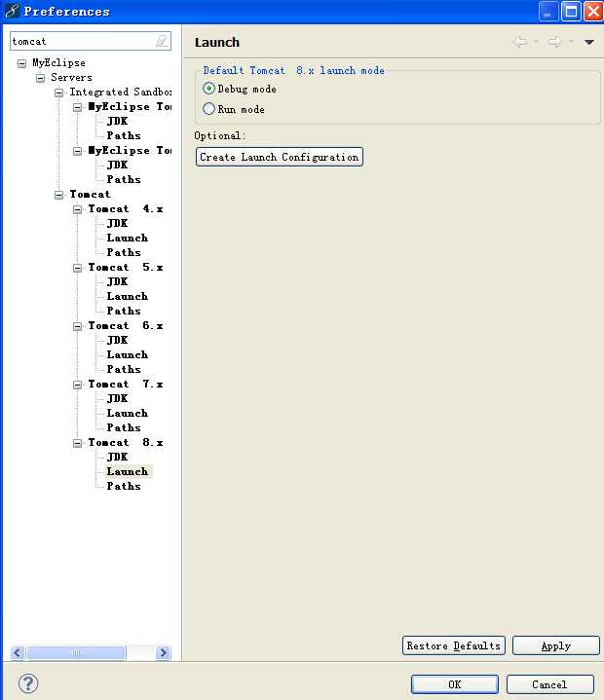Select the Tomcat 5.x tree item
604x700 pixels.
[x=126, y=267]
